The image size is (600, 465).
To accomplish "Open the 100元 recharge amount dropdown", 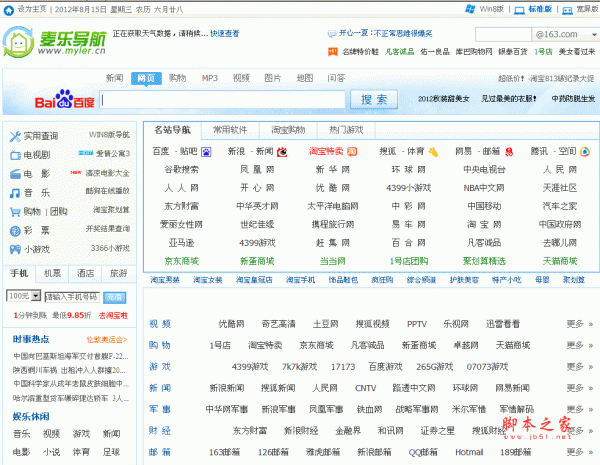I will 36,296.
